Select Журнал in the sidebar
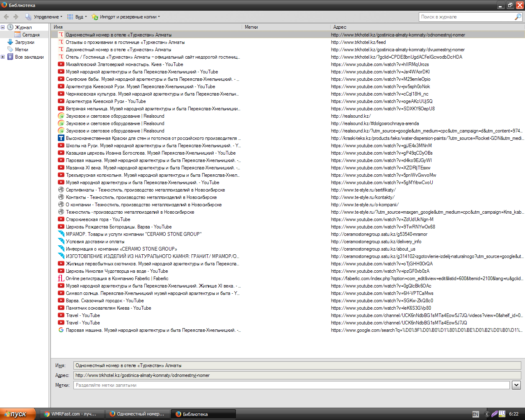This screenshot has width=525, height=420. click(23, 27)
